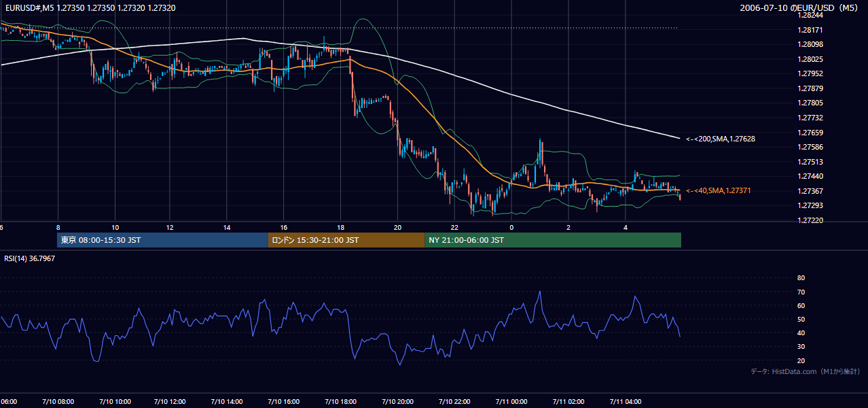
Task: Click hour label 0 under the price chart
Action: tap(511, 228)
